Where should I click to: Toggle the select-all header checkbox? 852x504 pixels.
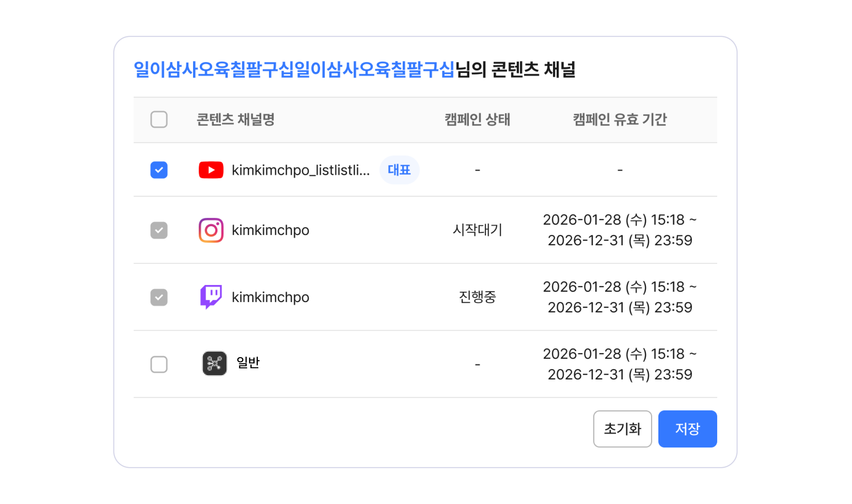pyautogui.click(x=159, y=119)
